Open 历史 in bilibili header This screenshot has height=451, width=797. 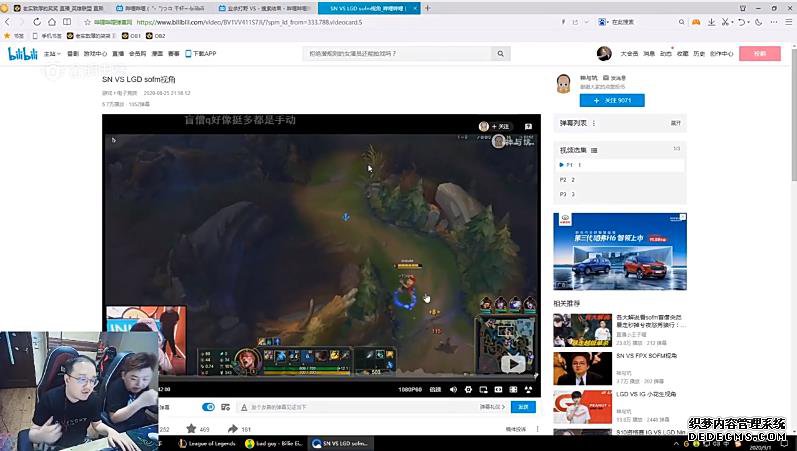pyautogui.click(x=699, y=53)
